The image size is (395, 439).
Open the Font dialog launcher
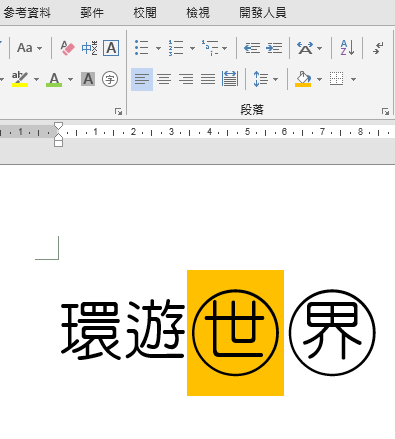[x=118, y=111]
